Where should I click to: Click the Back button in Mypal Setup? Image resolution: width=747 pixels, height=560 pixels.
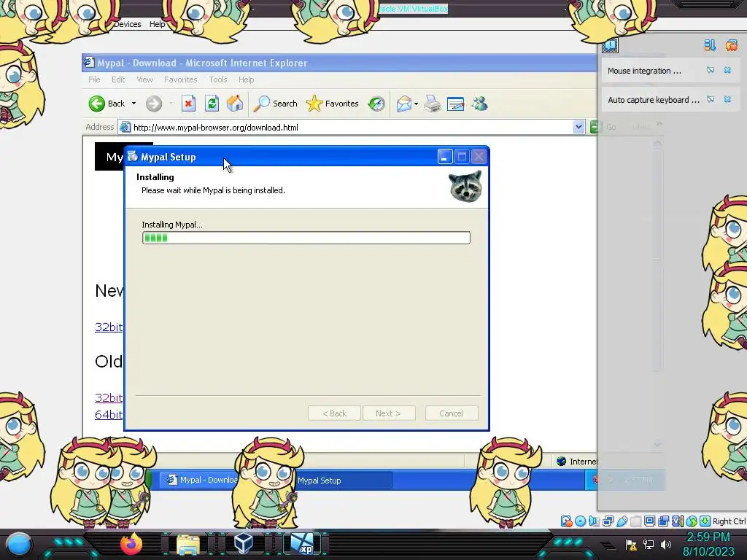pyautogui.click(x=334, y=413)
